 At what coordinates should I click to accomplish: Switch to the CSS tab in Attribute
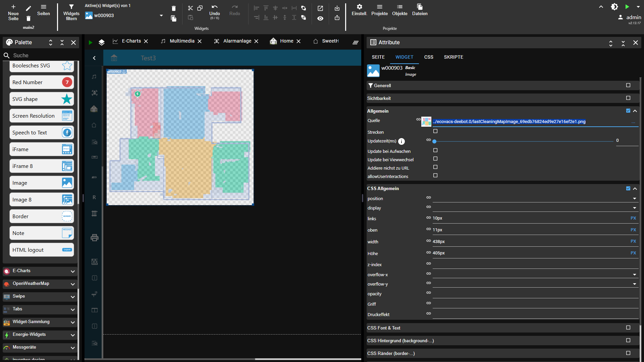429,57
